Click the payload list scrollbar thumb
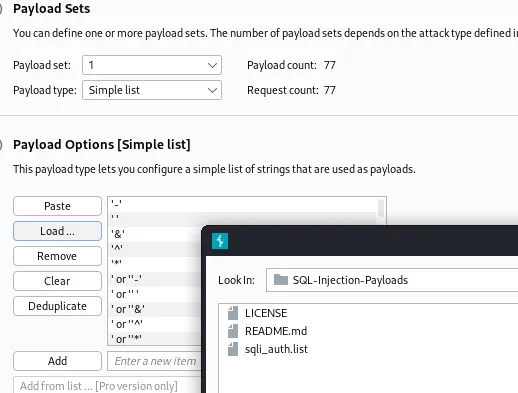518x393 pixels. click(381, 211)
